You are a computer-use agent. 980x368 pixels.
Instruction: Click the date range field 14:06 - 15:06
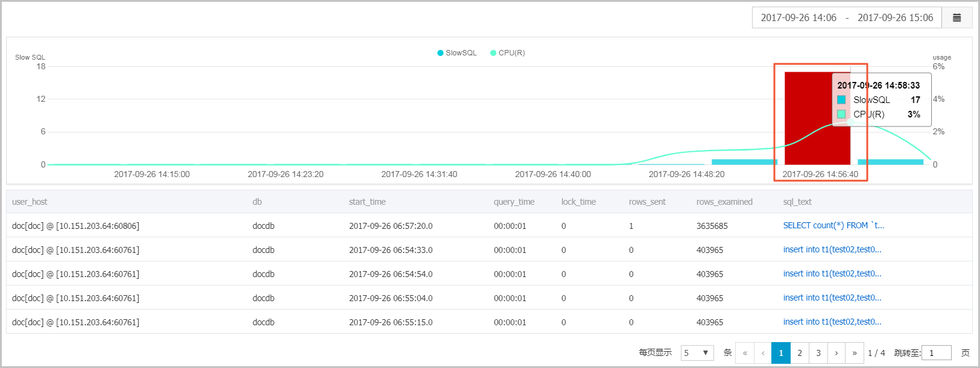point(847,17)
